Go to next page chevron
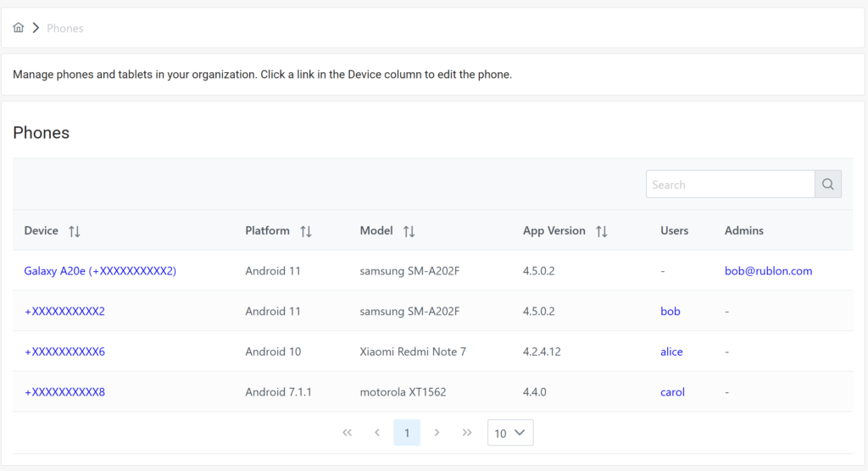Viewport: 868px width, 471px height. [x=437, y=433]
